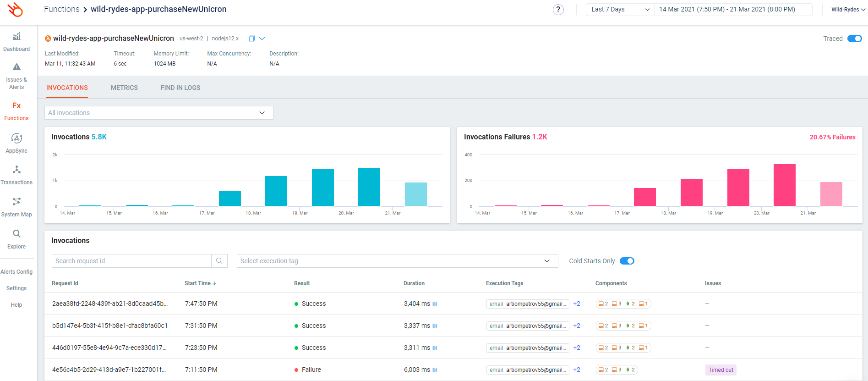
Task: Click 20.67% Failures label
Action: tap(832, 137)
